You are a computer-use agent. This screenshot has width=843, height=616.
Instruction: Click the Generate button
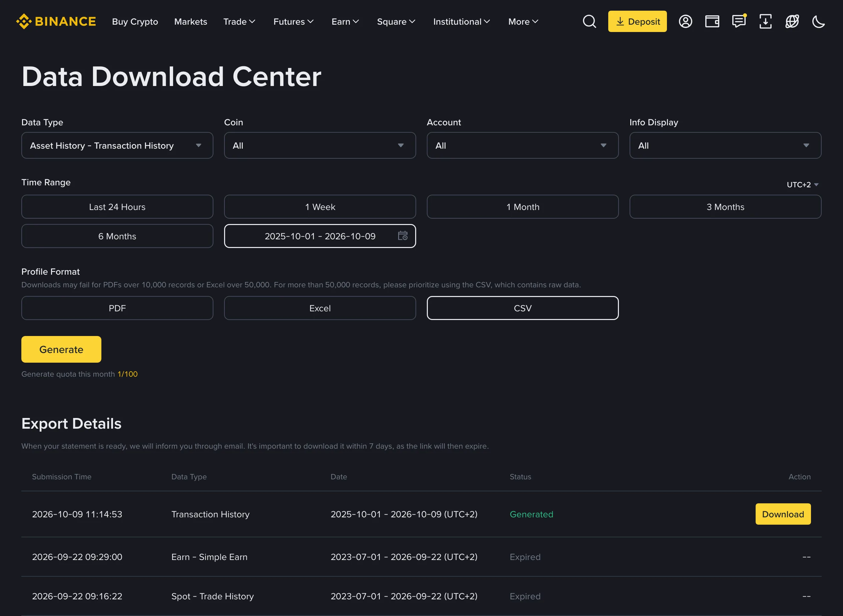point(61,349)
